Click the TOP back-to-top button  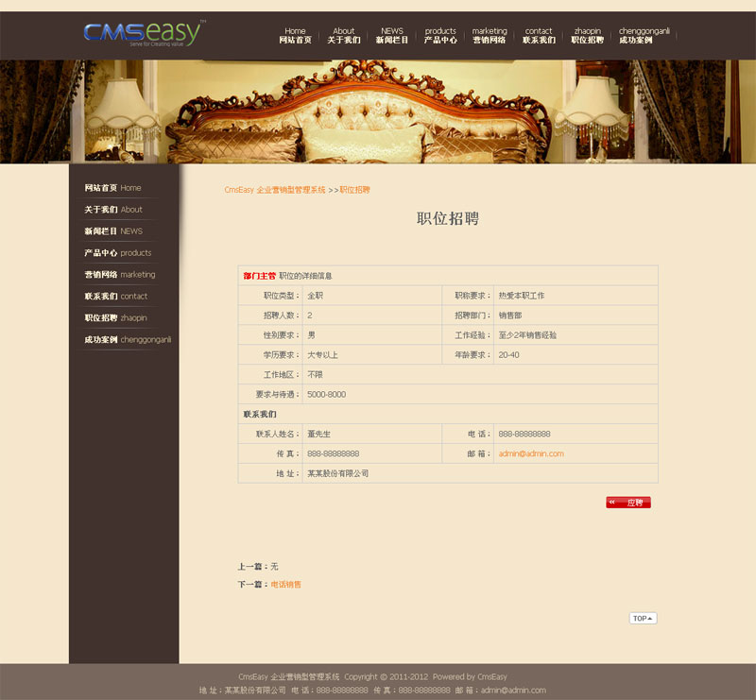[643, 619]
